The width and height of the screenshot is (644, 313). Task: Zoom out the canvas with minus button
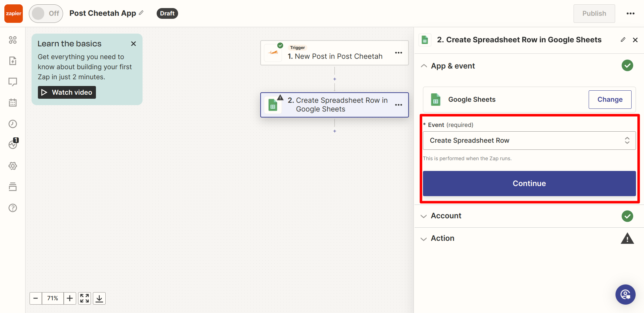(36, 298)
